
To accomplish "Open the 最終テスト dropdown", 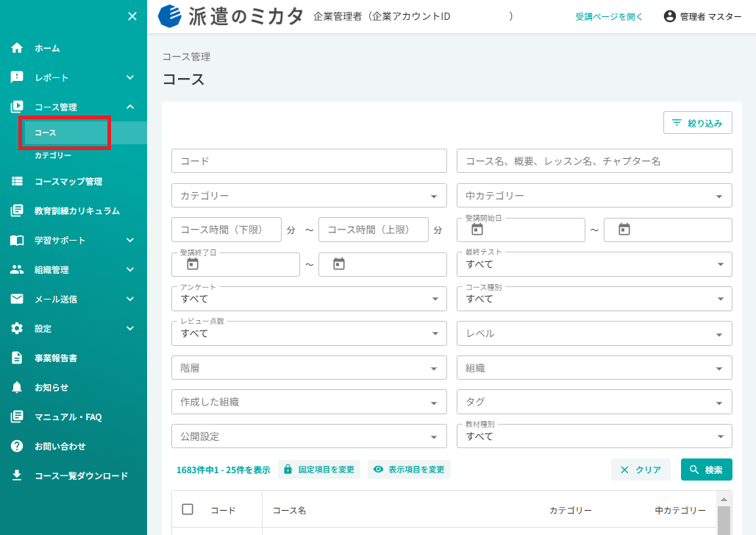I will 594,264.
